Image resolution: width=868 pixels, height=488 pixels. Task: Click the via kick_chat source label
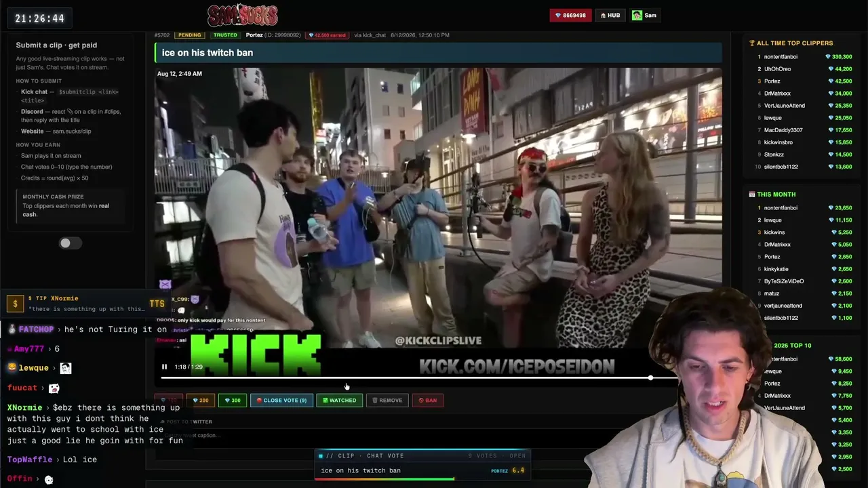coord(370,35)
